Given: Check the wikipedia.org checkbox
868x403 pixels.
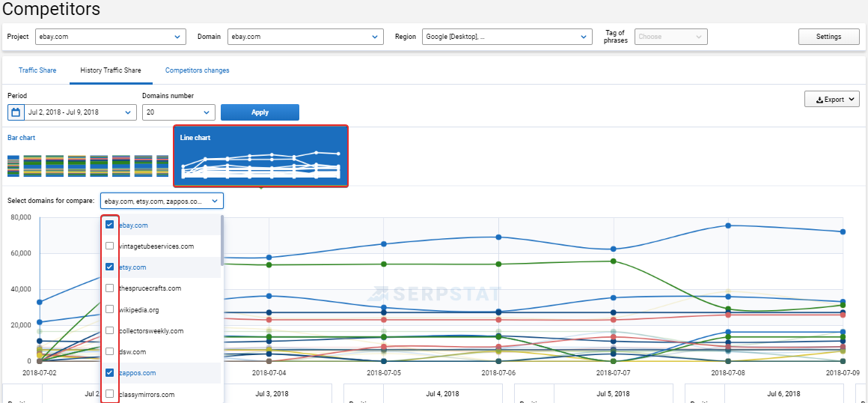Looking at the screenshot, I should point(109,309).
